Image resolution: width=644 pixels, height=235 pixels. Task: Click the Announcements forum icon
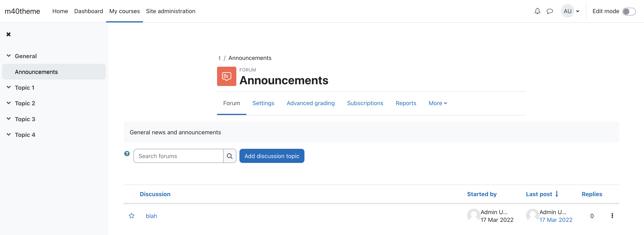pyautogui.click(x=226, y=76)
